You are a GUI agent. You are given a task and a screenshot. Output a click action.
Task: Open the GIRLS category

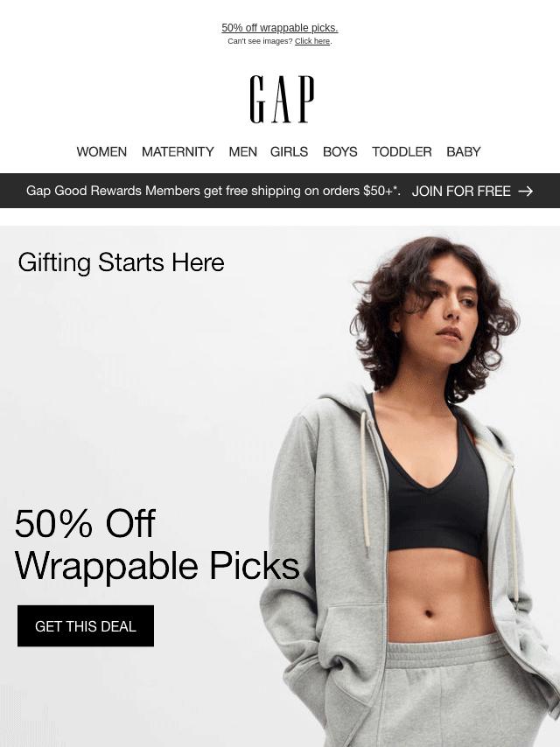coord(289,151)
